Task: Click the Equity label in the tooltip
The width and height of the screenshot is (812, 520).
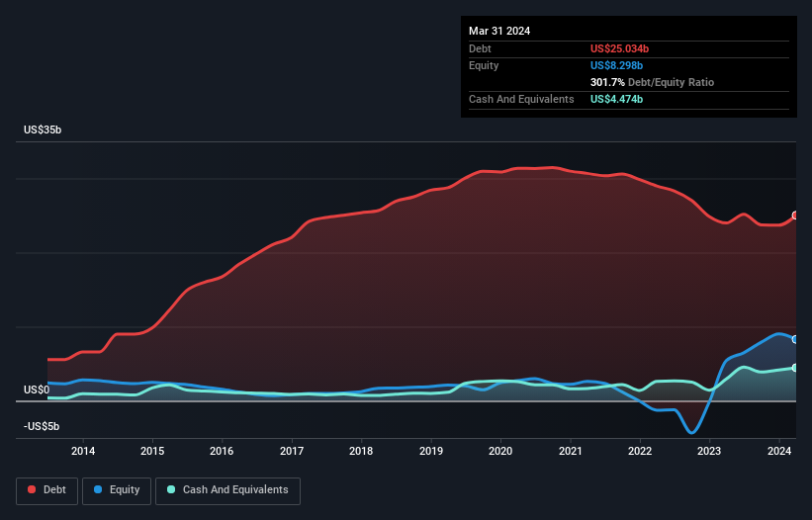Action: (x=484, y=65)
